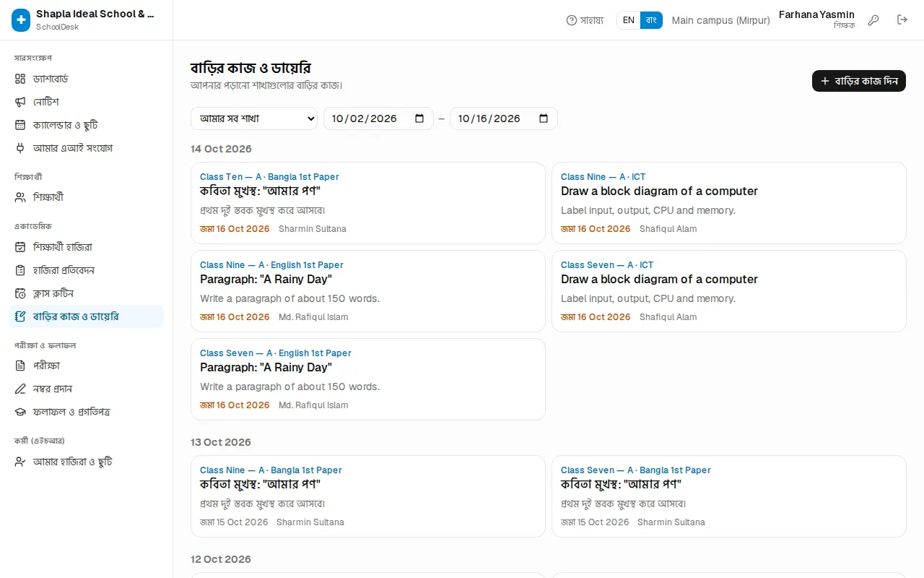Click the SchoolDesk plus logo icon

(21, 20)
